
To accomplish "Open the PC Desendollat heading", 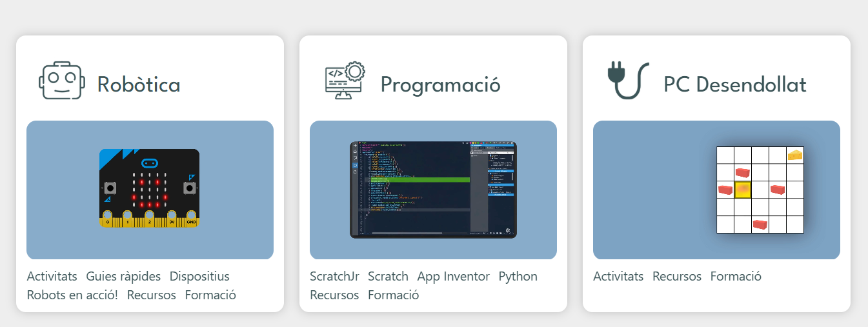I will [734, 84].
